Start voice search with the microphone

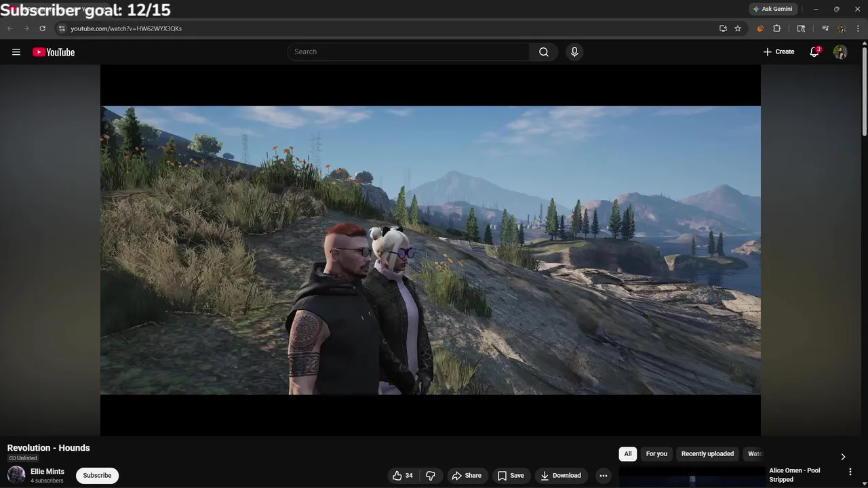(574, 52)
